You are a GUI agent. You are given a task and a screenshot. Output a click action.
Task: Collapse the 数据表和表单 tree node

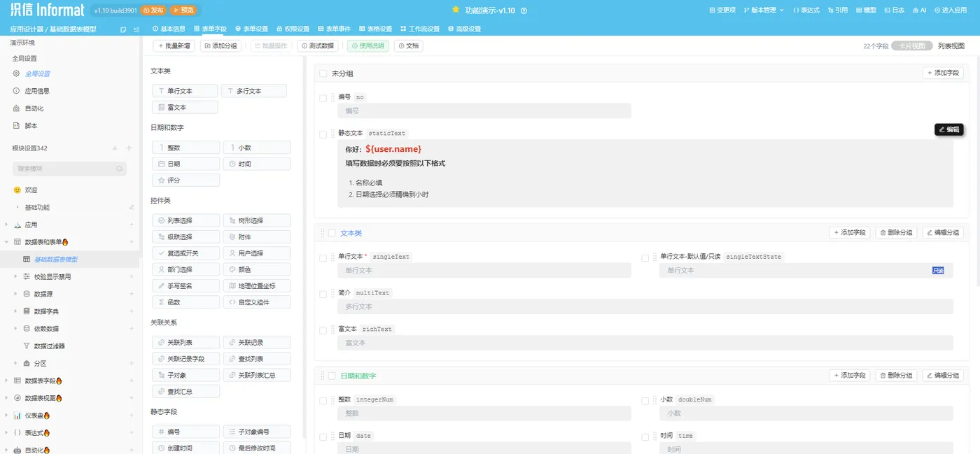tap(6, 242)
